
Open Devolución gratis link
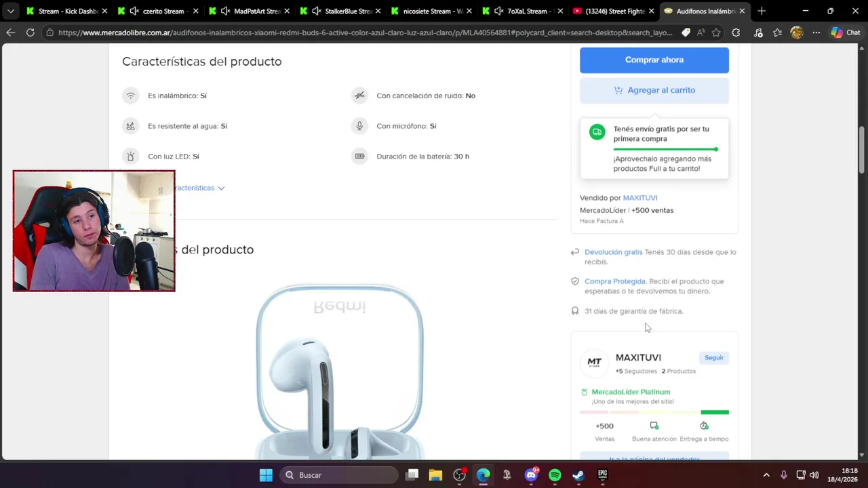pos(613,252)
